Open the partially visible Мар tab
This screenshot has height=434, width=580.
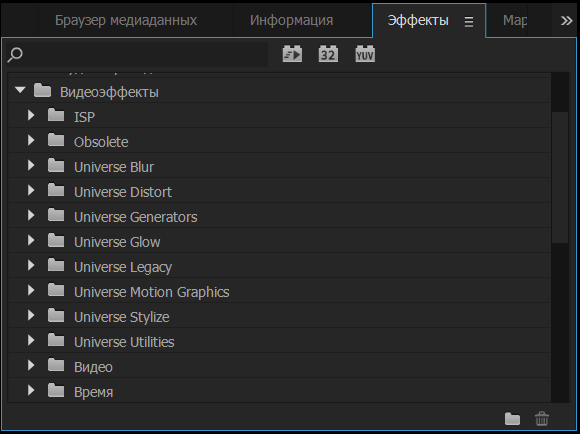[x=515, y=20]
